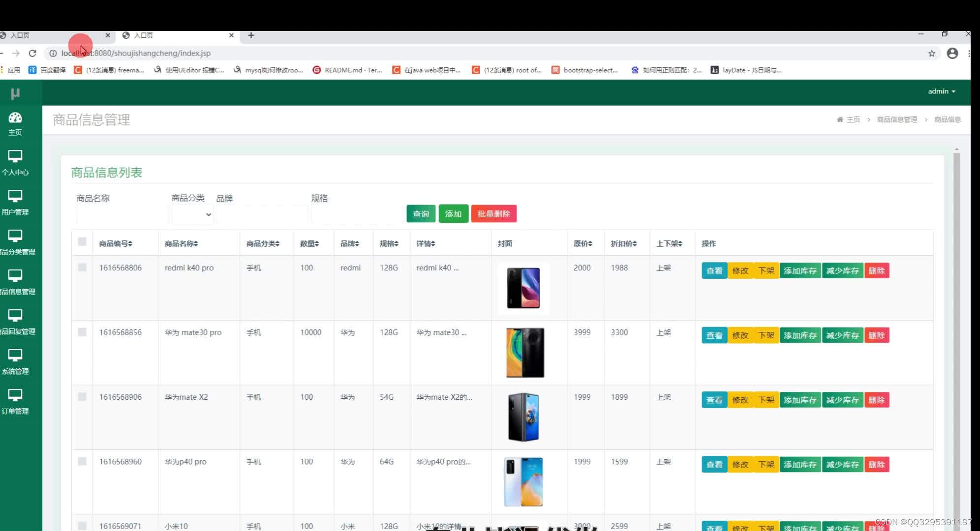Sort table by 上下架 column
Screen dimensions: 980x531
coord(669,243)
